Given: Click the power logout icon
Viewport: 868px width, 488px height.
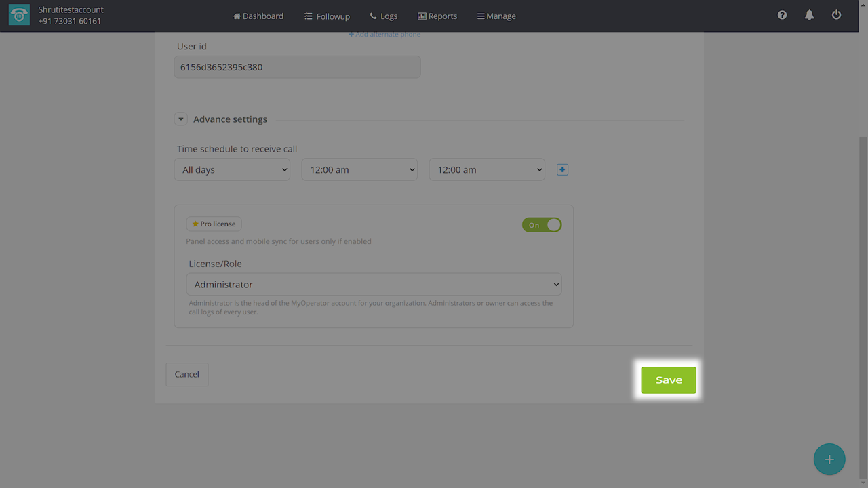Looking at the screenshot, I should point(836,15).
